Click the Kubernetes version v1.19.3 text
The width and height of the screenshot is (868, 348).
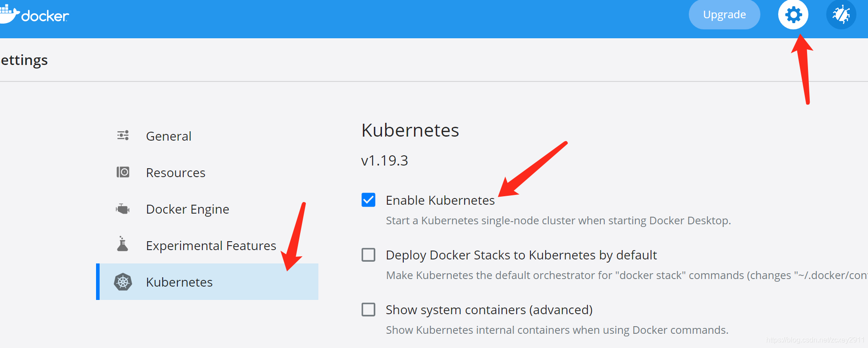(x=385, y=160)
